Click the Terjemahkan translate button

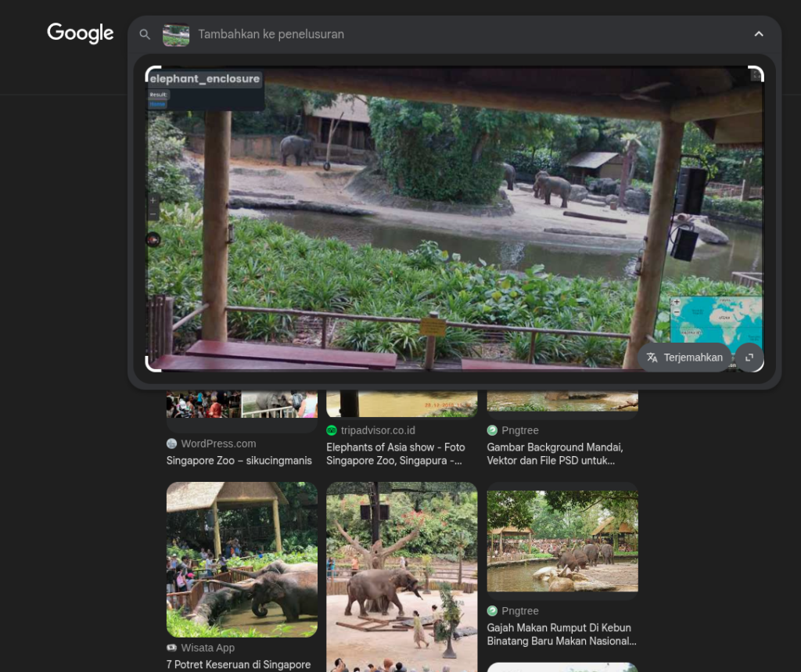click(x=684, y=358)
